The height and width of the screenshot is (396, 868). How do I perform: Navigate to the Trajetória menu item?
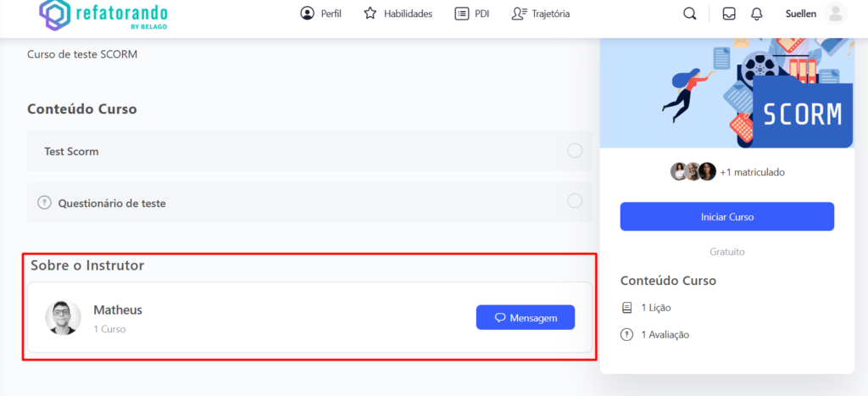pos(551,14)
